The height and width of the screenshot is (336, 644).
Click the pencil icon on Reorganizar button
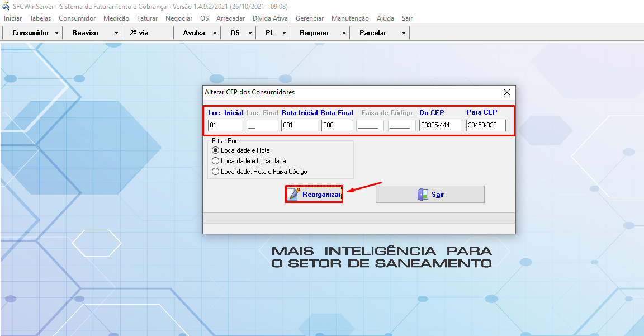pos(293,194)
